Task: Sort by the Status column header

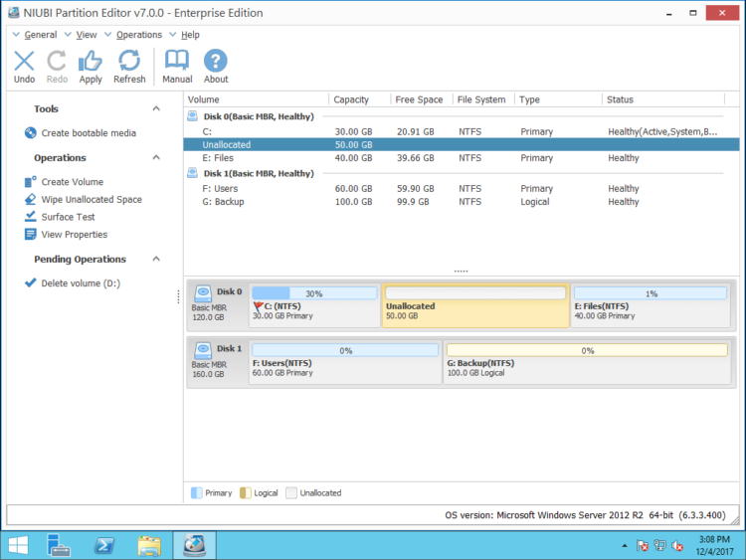Action: click(663, 99)
